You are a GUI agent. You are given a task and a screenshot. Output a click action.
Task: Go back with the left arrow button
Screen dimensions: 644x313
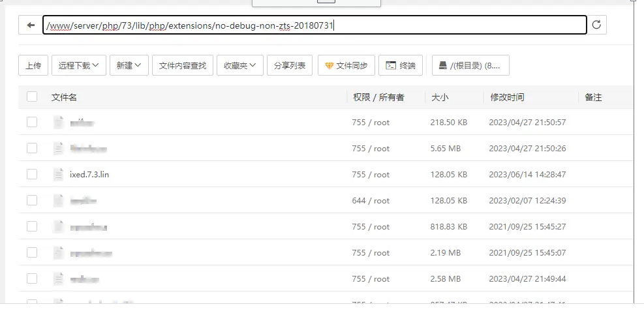pos(31,25)
